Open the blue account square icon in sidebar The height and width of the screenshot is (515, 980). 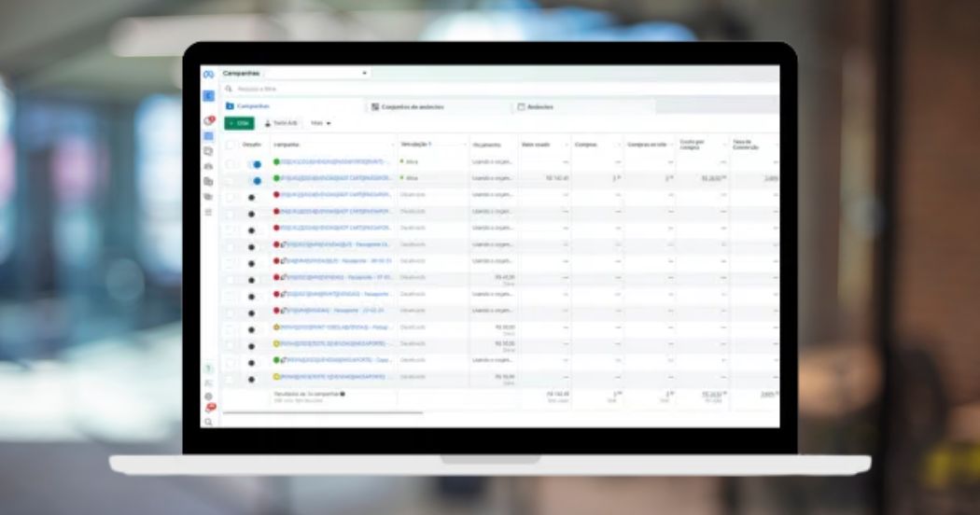[x=209, y=95]
